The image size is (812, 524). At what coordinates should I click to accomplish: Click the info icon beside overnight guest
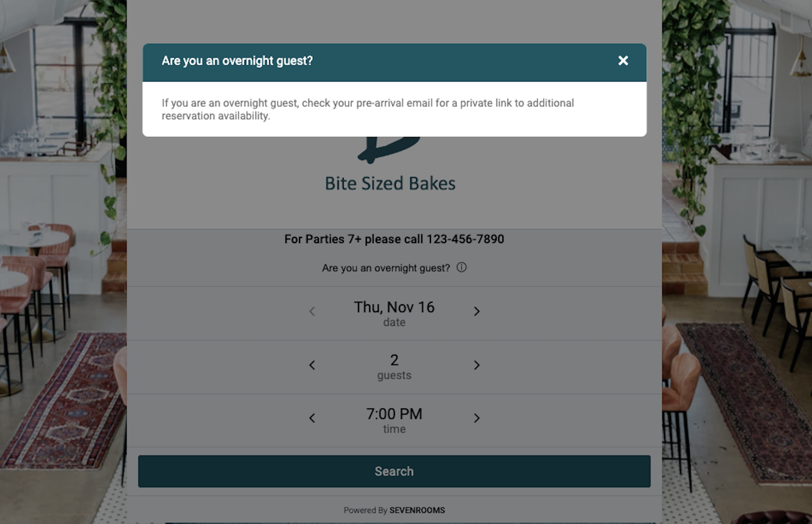pyautogui.click(x=462, y=268)
